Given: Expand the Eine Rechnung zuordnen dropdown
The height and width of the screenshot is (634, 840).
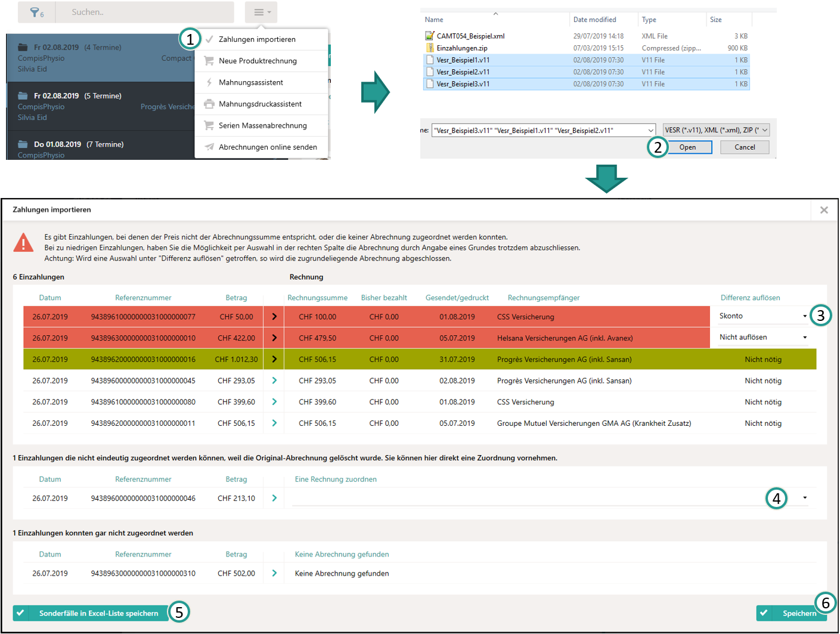Looking at the screenshot, I should pos(804,498).
